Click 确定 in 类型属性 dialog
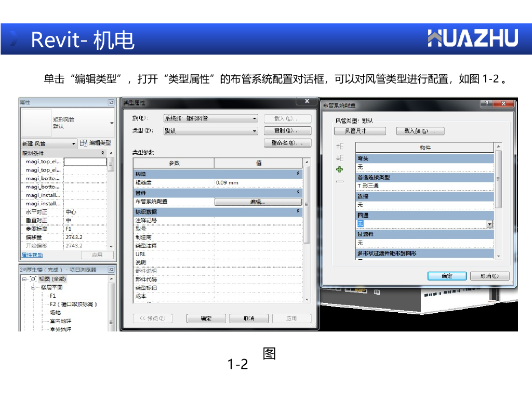Viewport: 532px width, 399px height. click(x=206, y=318)
